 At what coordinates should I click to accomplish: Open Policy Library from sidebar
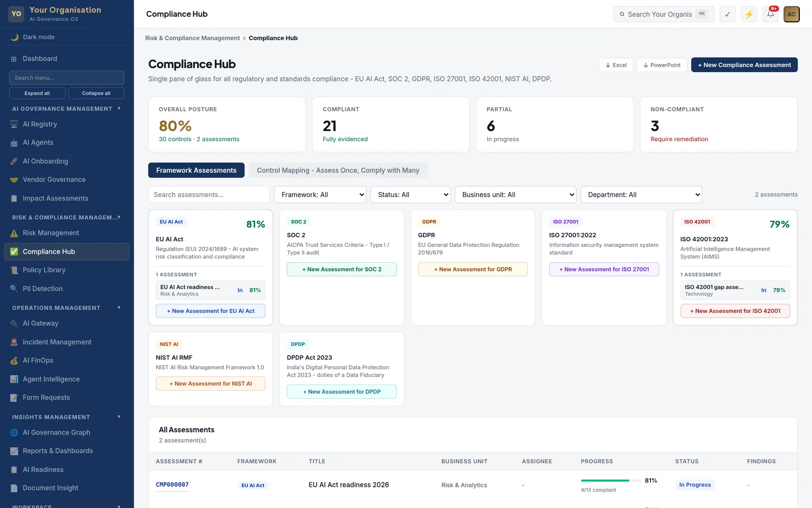click(x=66, y=270)
